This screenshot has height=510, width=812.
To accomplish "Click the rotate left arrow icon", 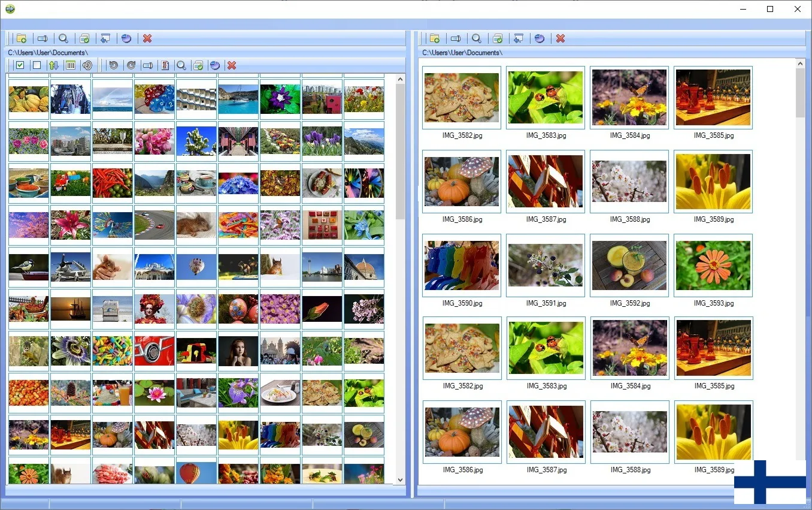I will (113, 65).
